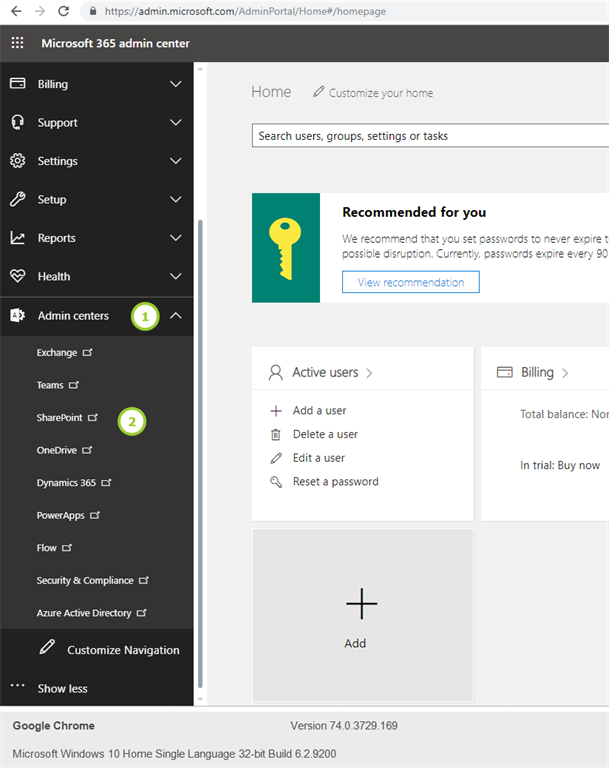Screen dimensions: 609x768
Task: Click the padlock icon in address bar
Action: point(92,11)
